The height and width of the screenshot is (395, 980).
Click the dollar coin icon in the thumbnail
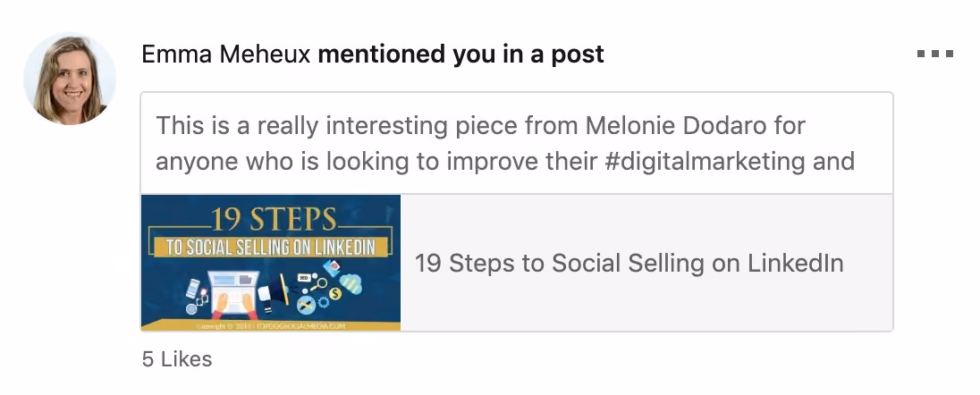click(x=335, y=293)
